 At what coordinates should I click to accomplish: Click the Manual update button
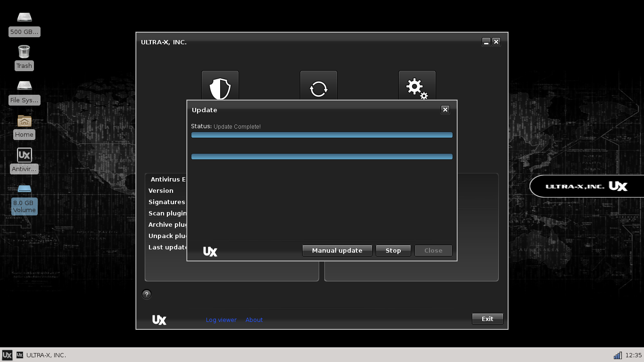click(x=337, y=251)
